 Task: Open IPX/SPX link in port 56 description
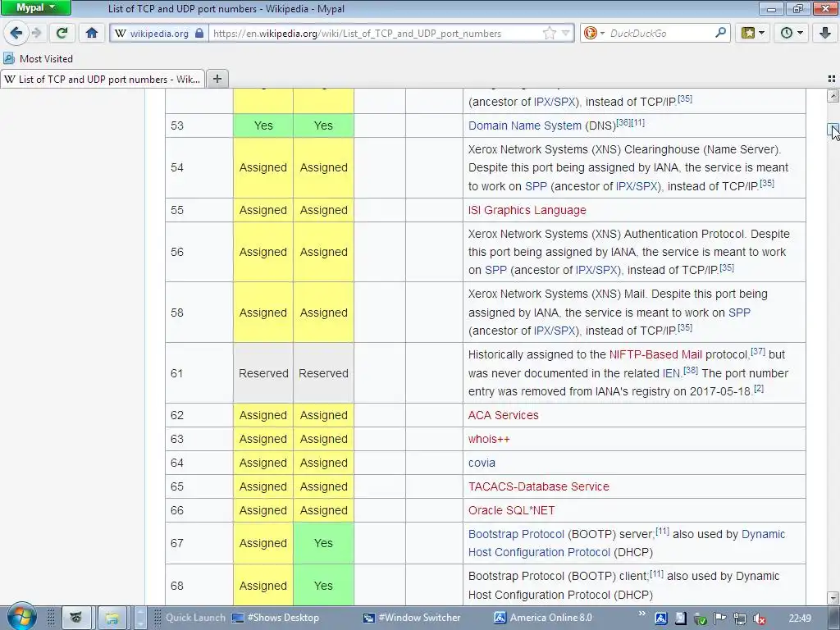point(596,271)
